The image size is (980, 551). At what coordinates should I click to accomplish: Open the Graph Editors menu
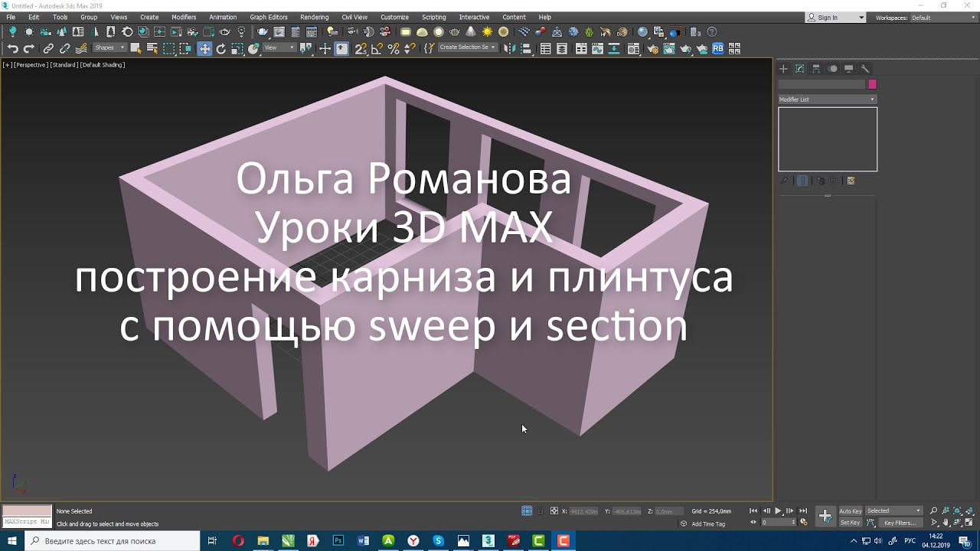coord(269,17)
